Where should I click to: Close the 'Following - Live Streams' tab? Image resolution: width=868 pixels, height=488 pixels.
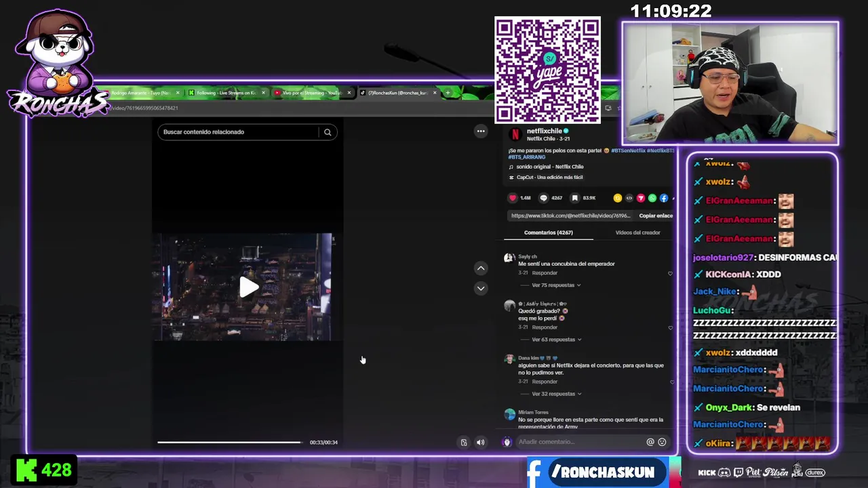click(263, 93)
